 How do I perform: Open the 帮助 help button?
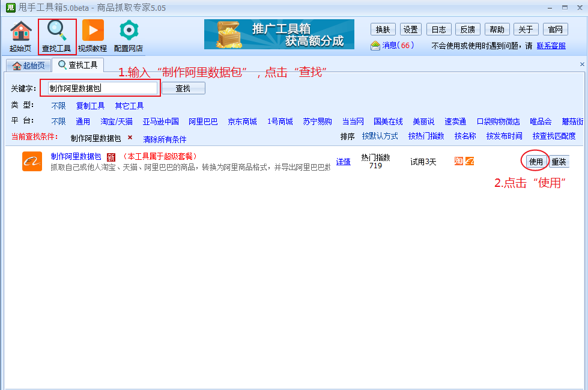coord(497,29)
